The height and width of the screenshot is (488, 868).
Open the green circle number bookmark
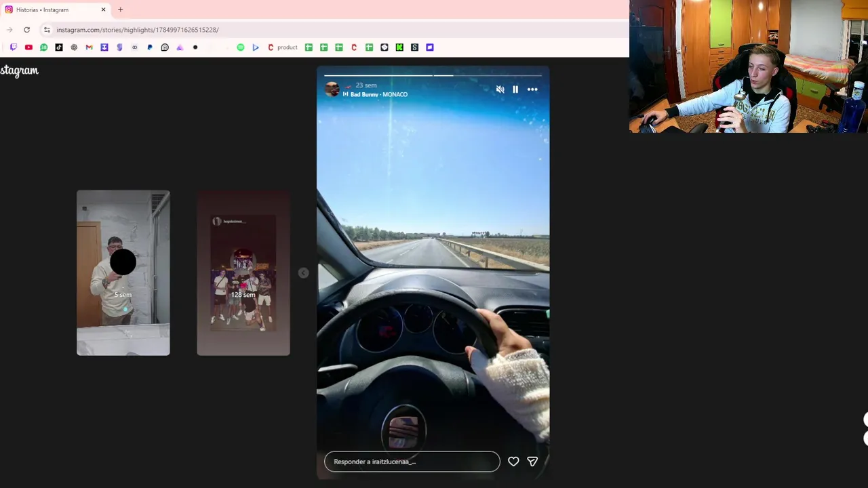pyautogui.click(x=43, y=47)
